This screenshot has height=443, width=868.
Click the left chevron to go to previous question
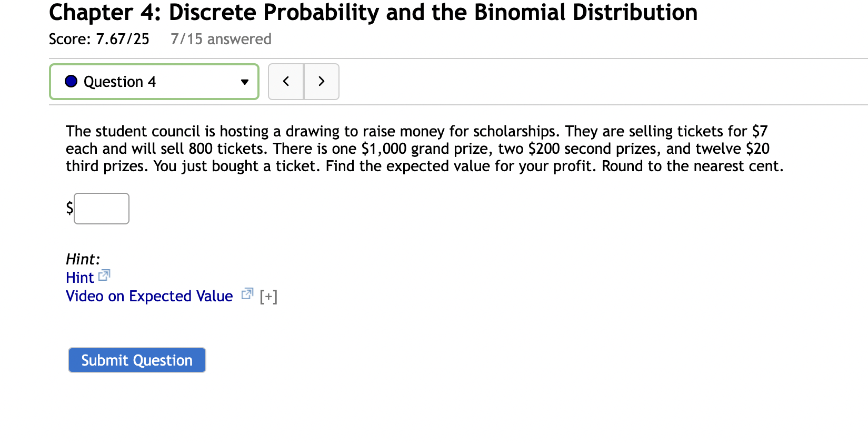click(286, 81)
